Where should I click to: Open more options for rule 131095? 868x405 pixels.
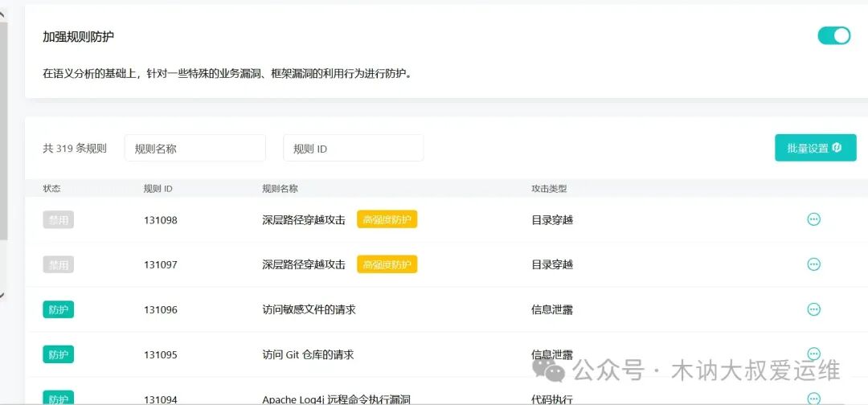coord(813,353)
